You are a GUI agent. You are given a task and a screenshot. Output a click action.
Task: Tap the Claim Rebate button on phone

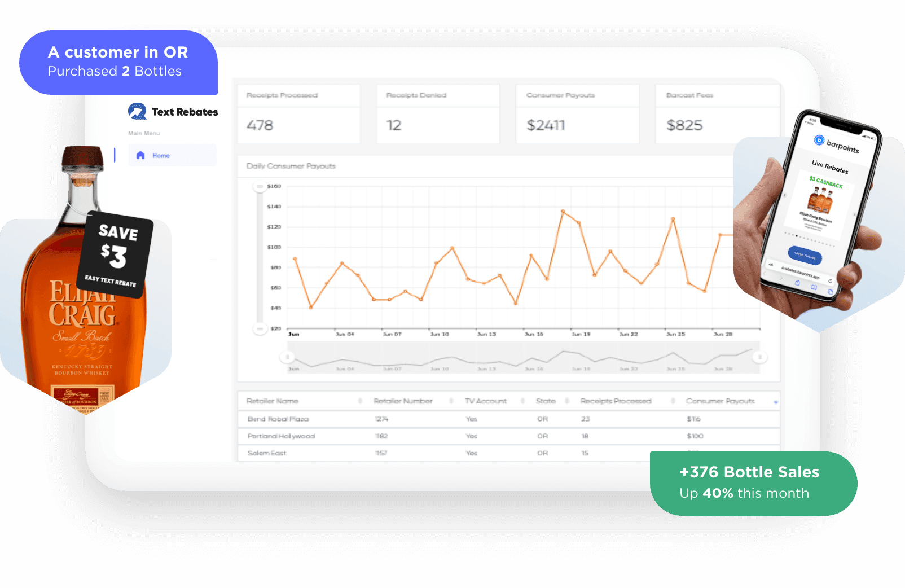[x=805, y=256]
